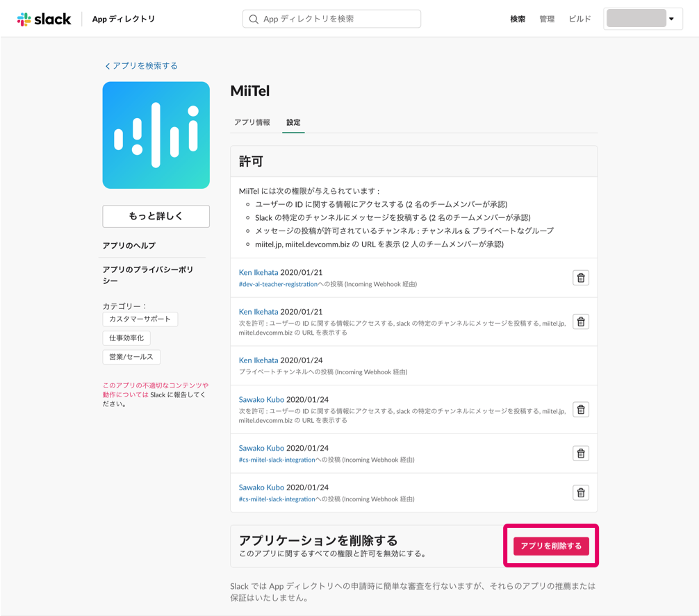Image resolution: width=699 pixels, height=616 pixels.
Task: Click the trash icon for Ken Ikehata's 次を許可 row
Action: (x=581, y=322)
